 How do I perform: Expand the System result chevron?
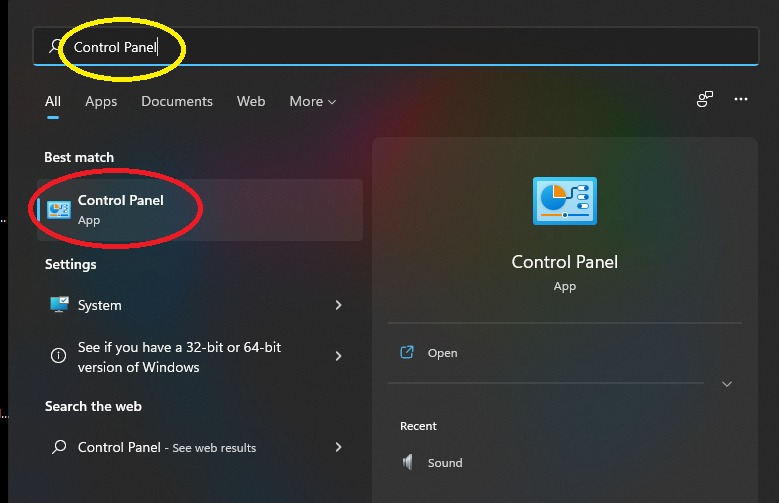coord(338,305)
